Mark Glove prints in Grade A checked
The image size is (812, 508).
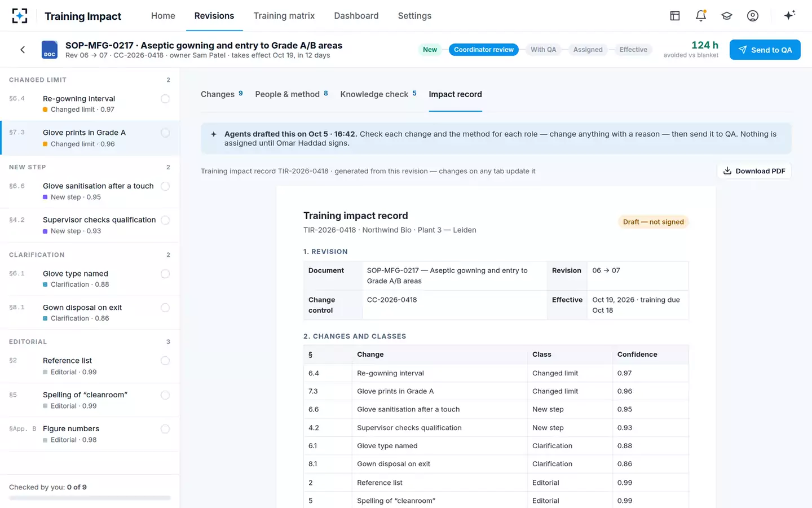click(165, 133)
